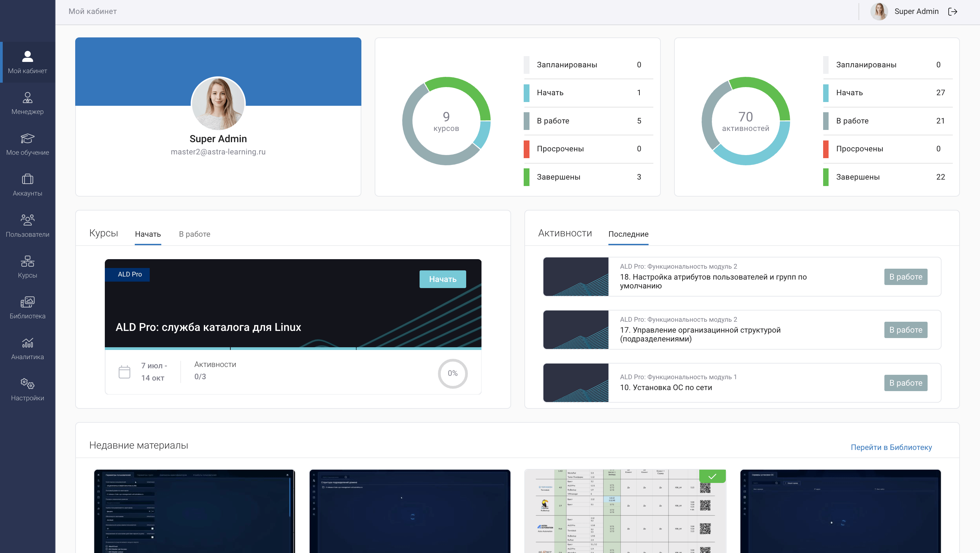Select the Начать courses tab
The width and height of the screenshot is (980, 553).
click(x=148, y=234)
